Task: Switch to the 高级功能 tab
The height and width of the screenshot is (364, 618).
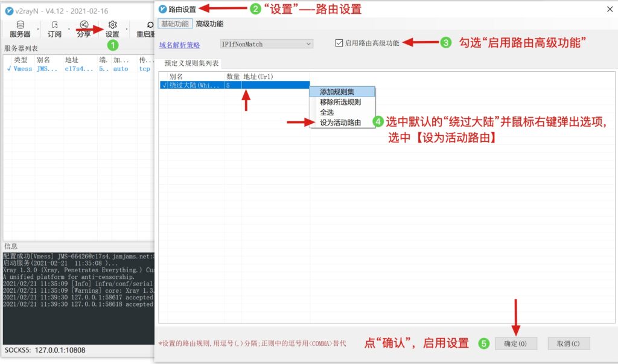Action: (209, 24)
